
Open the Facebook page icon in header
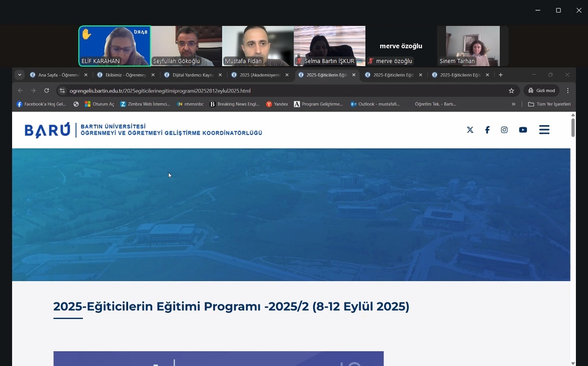coord(487,130)
